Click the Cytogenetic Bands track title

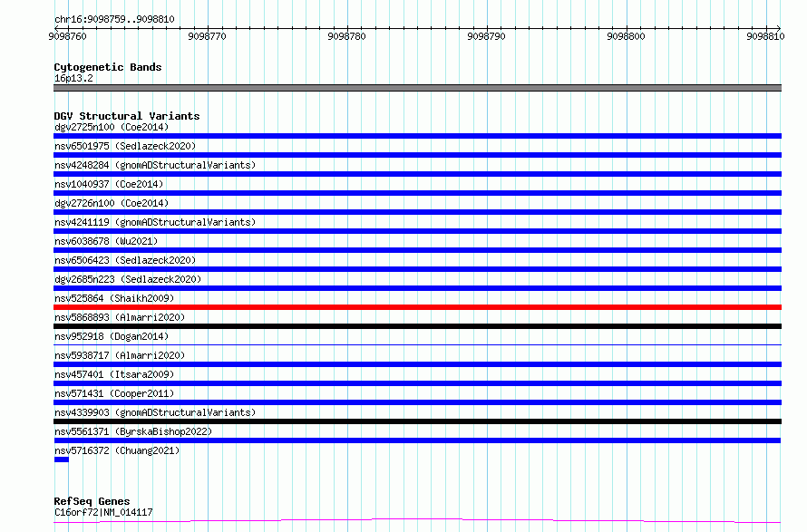click(x=108, y=67)
